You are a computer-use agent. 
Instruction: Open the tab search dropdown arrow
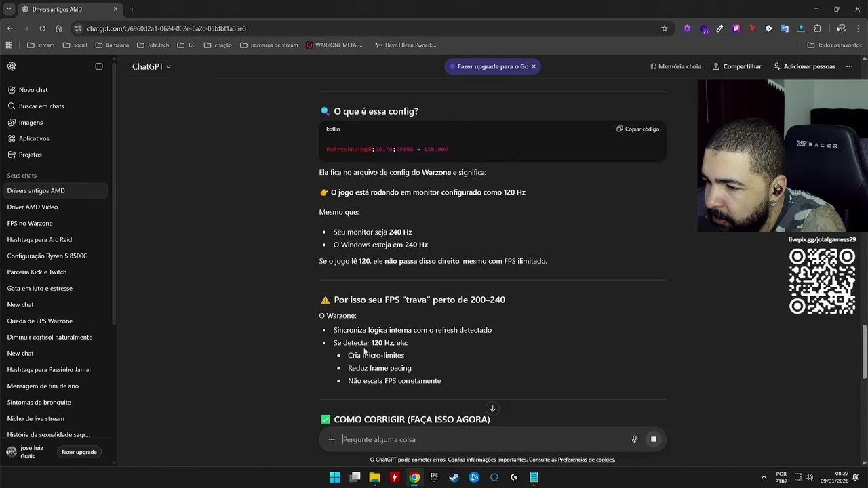pyautogui.click(x=9, y=9)
